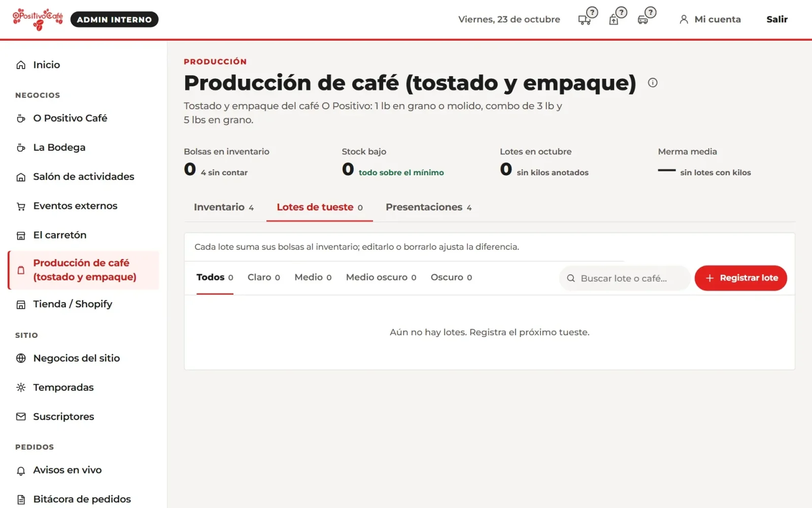Select Producción de café sidebar item

(84, 270)
